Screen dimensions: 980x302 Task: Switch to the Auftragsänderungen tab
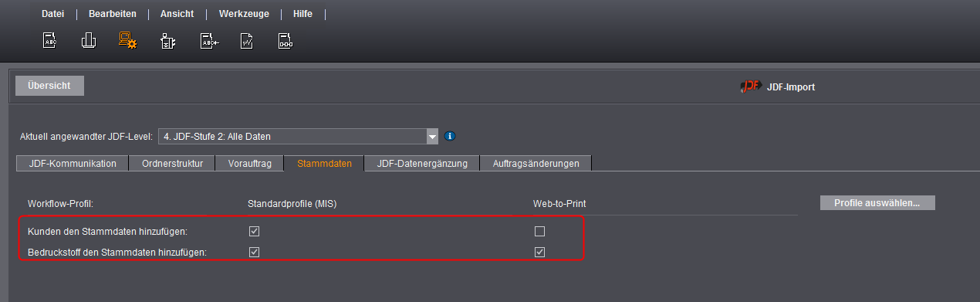coord(536,163)
